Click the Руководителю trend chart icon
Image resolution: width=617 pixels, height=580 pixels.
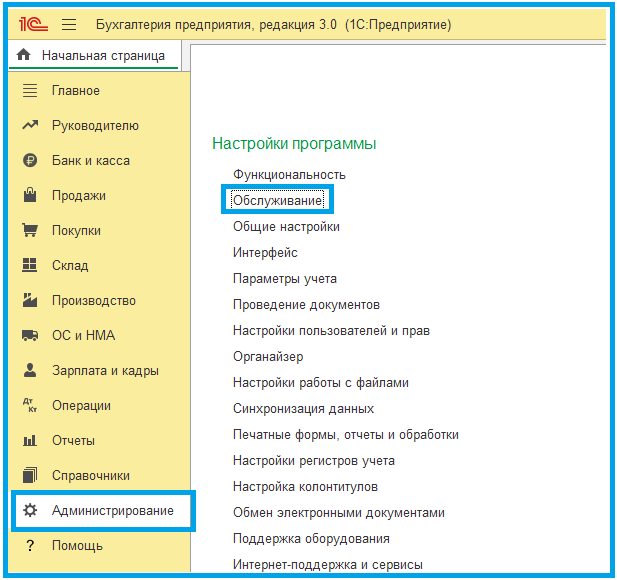pos(30,125)
